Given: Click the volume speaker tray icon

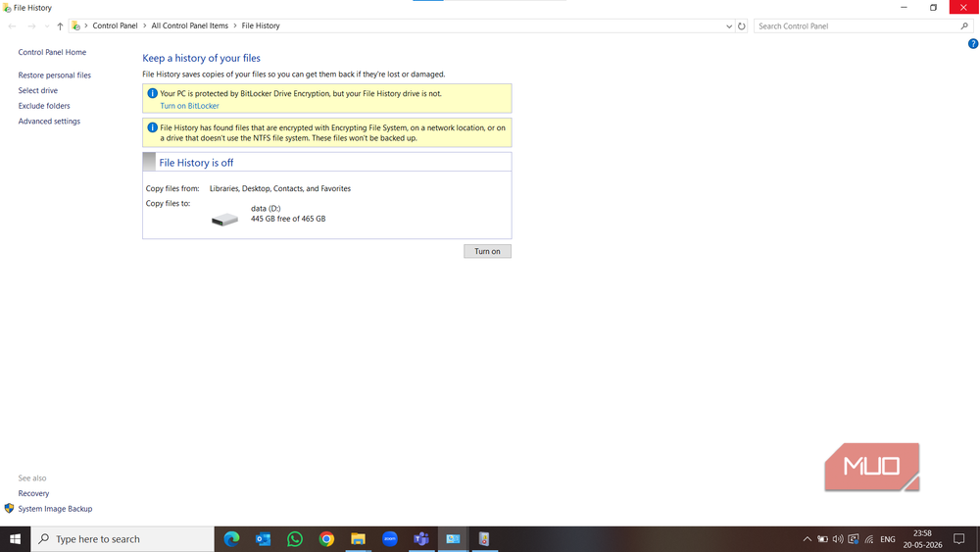Looking at the screenshot, I should (x=838, y=539).
